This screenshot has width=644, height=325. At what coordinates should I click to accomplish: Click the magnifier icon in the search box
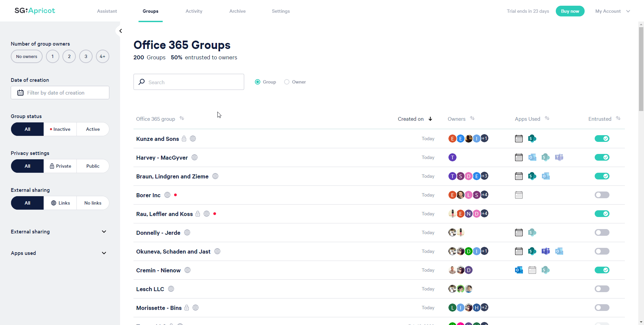pos(142,82)
